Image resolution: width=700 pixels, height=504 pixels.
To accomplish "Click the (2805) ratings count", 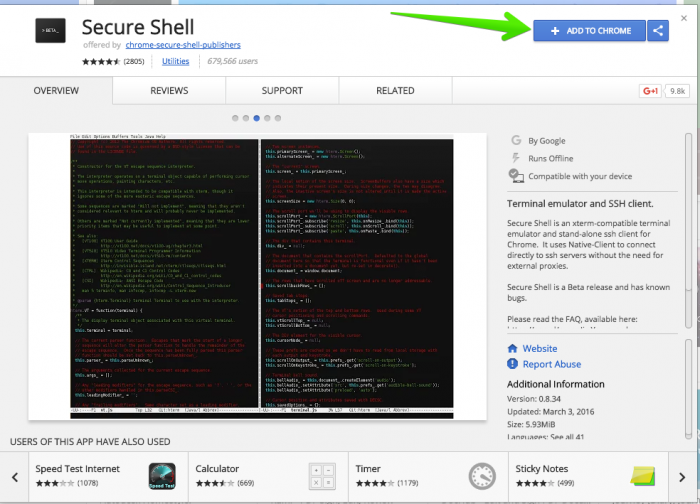I will pos(133,62).
